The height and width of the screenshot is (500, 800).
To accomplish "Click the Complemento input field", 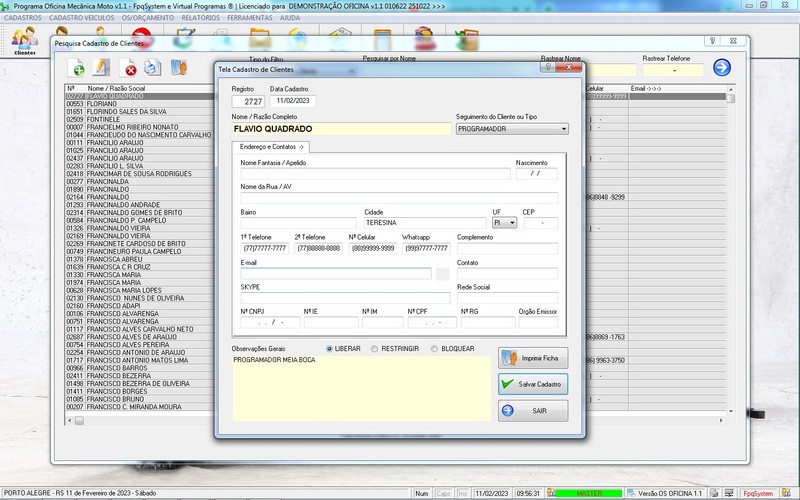I will [507, 248].
